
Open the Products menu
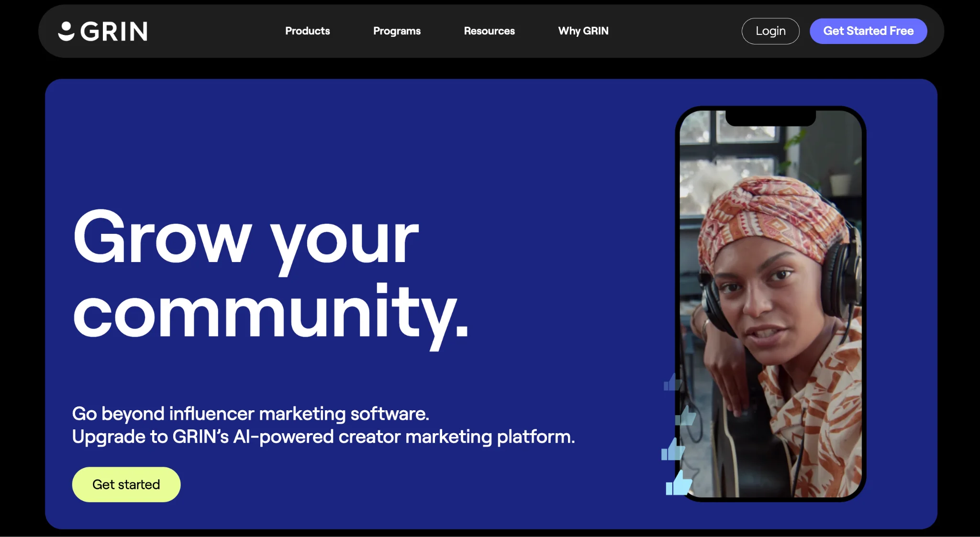pyautogui.click(x=307, y=31)
